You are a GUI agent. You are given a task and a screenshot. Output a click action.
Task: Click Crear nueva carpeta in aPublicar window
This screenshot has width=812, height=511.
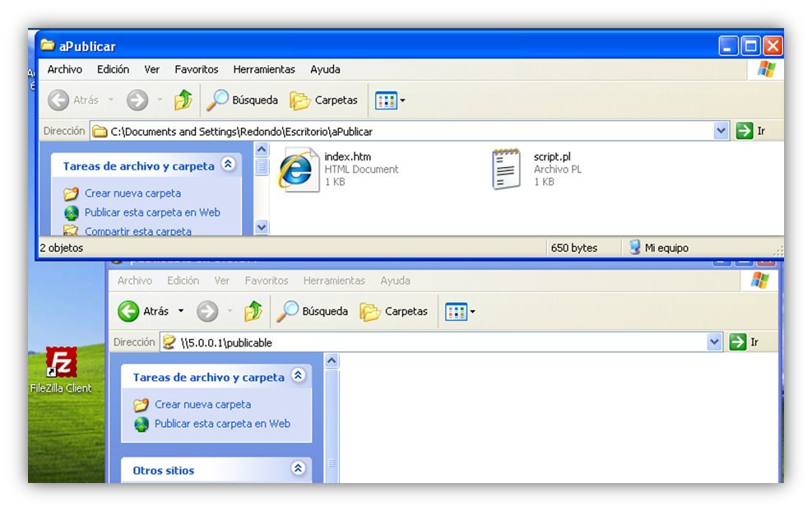(x=132, y=193)
